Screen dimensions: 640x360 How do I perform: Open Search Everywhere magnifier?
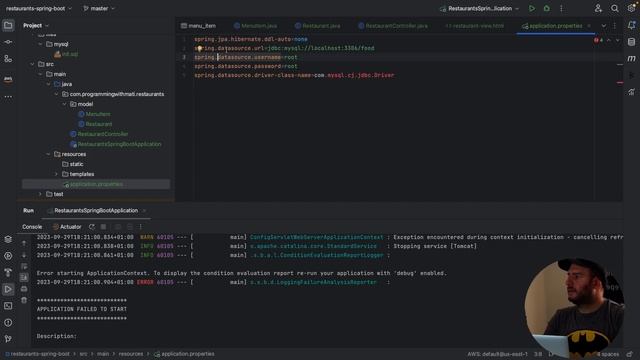pyautogui.click(x=615, y=9)
